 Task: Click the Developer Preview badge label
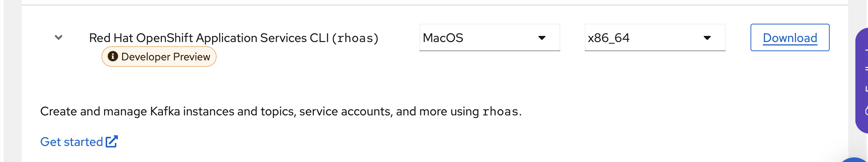pyautogui.click(x=165, y=57)
